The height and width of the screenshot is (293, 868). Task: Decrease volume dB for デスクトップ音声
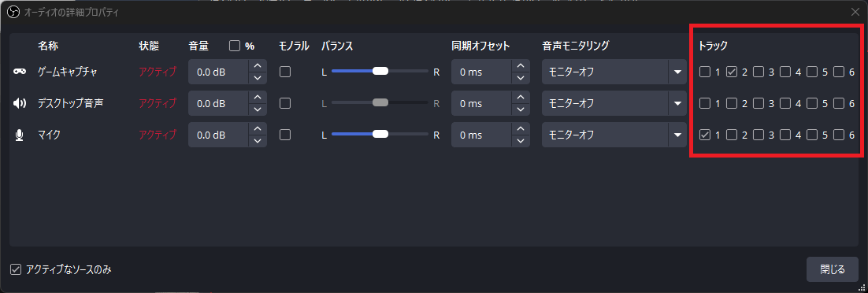point(257,109)
